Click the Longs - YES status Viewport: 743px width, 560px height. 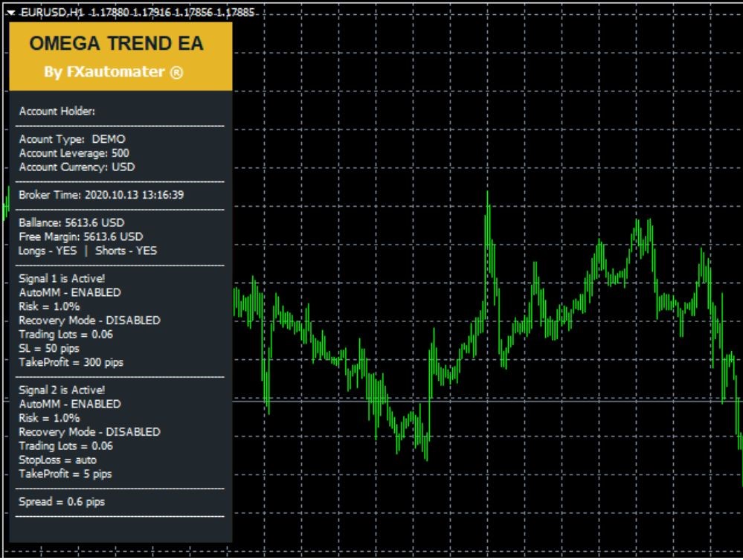pos(47,251)
